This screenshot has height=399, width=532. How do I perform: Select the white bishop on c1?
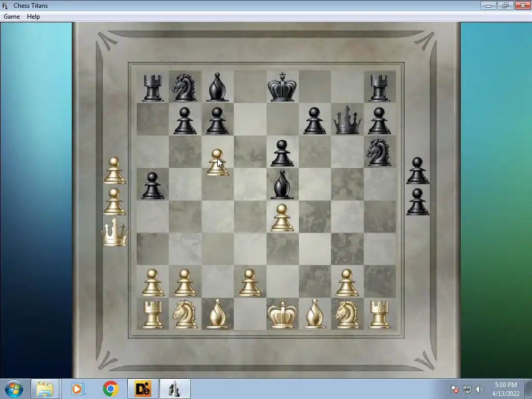point(217,314)
